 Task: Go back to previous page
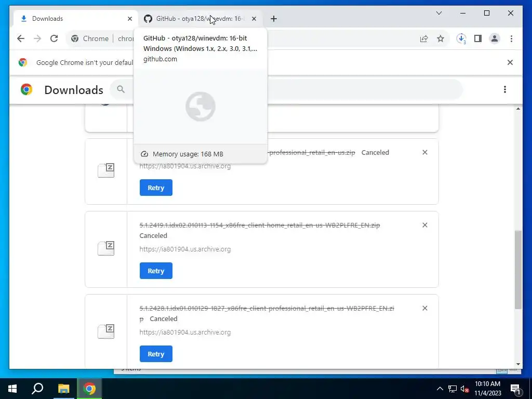pos(21,38)
